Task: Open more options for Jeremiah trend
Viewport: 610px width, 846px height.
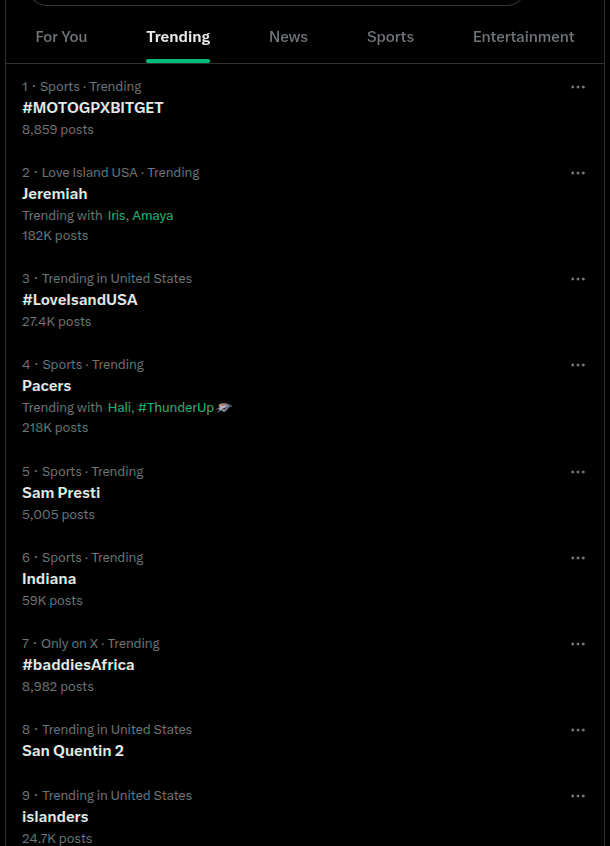Action: pos(578,173)
